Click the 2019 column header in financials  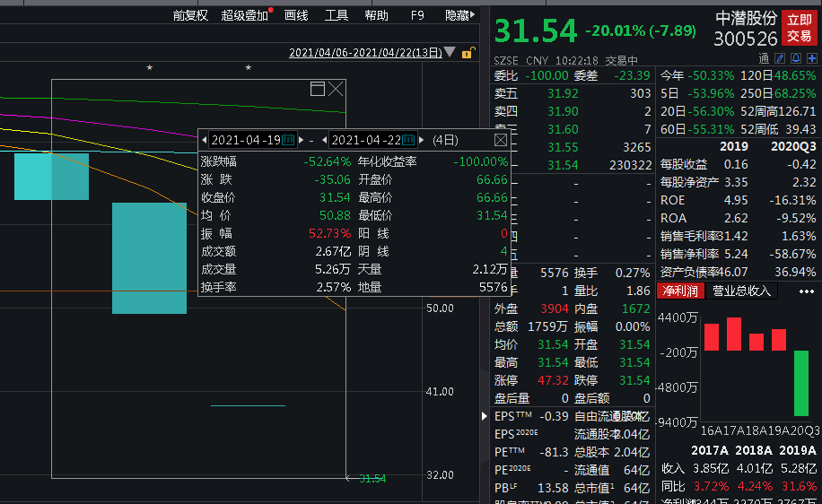point(733,147)
